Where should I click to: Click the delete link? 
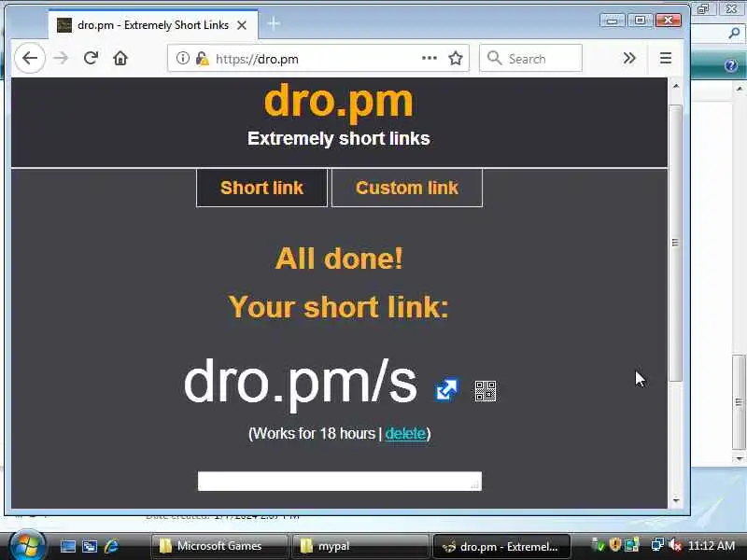(x=405, y=433)
